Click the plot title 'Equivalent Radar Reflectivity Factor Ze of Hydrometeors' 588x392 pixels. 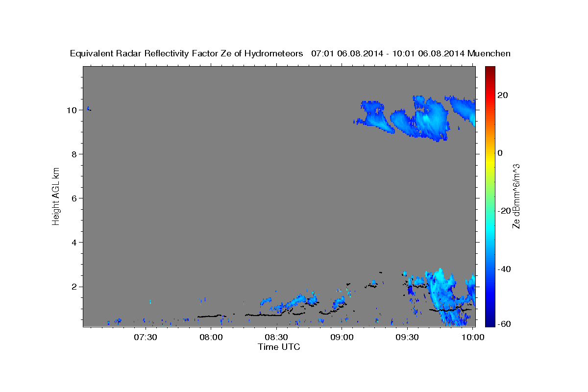point(187,54)
